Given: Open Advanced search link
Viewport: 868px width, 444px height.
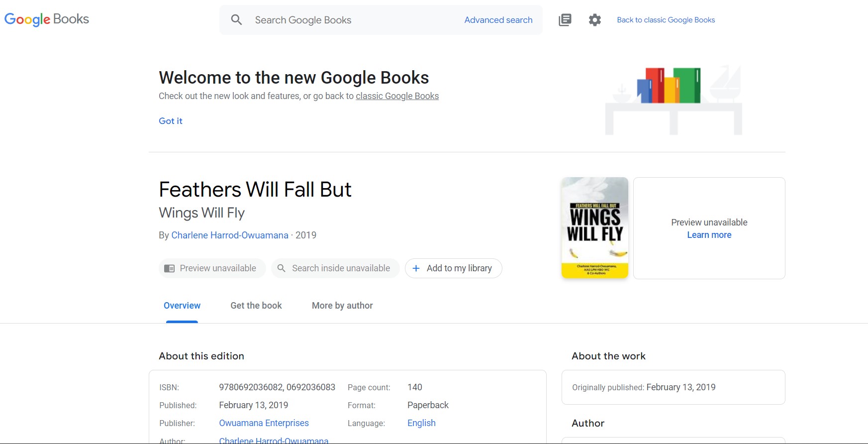Looking at the screenshot, I should [498, 20].
